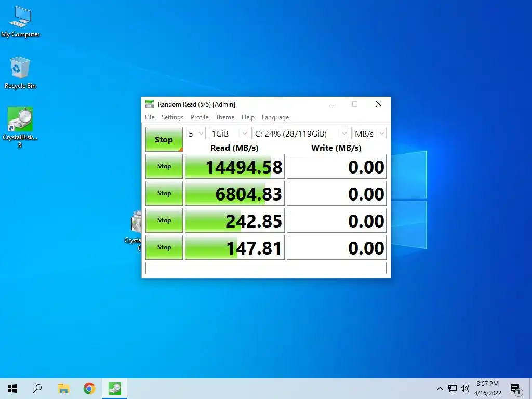This screenshot has height=399, width=532.
Task: Click Stop button beside 147.81 result
Action: tap(164, 247)
